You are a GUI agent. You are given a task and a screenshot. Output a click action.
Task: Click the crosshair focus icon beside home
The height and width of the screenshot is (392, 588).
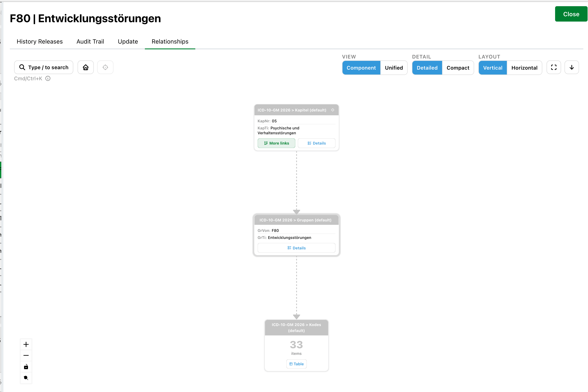click(x=105, y=67)
